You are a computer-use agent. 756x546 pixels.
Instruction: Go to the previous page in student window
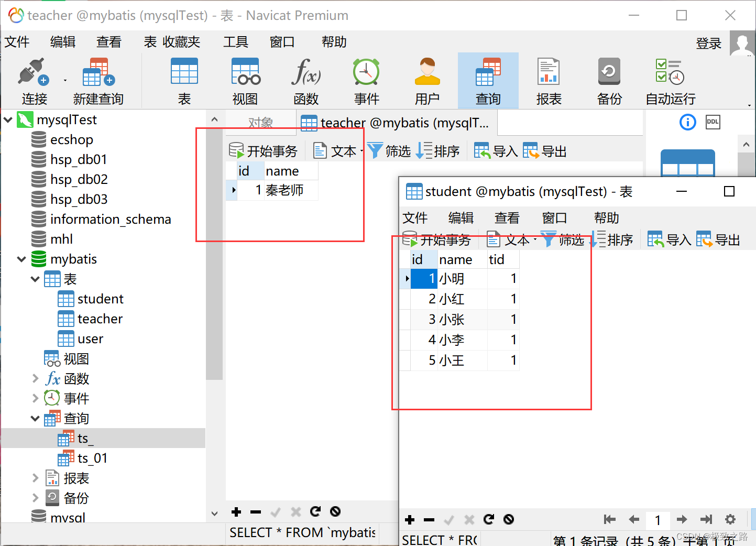pyautogui.click(x=634, y=519)
